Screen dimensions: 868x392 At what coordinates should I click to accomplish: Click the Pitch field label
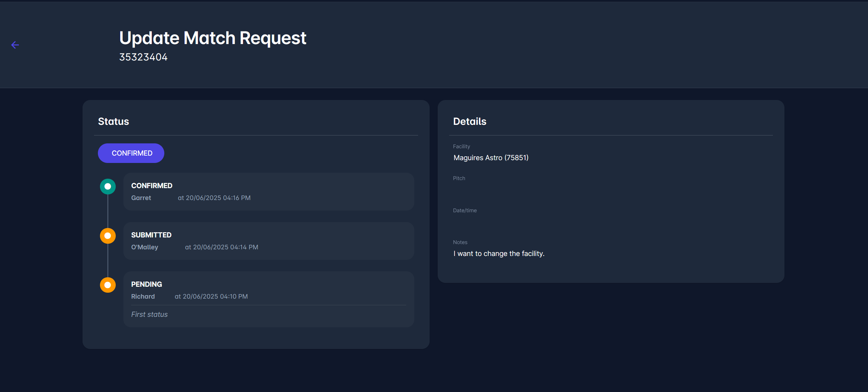point(459,178)
